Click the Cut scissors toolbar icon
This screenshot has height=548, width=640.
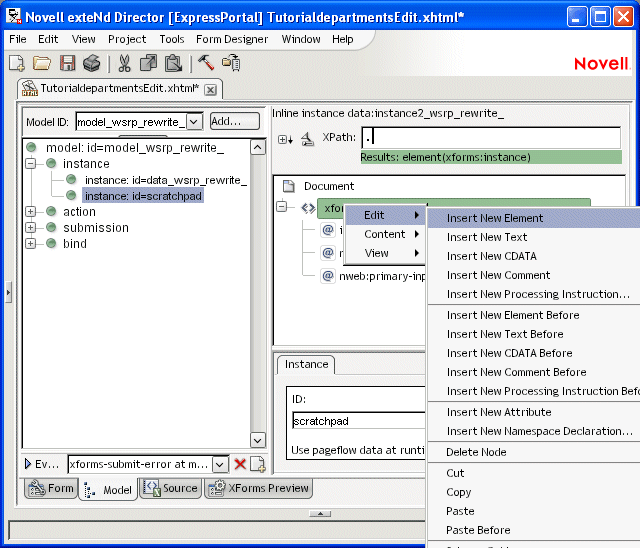coord(124,63)
